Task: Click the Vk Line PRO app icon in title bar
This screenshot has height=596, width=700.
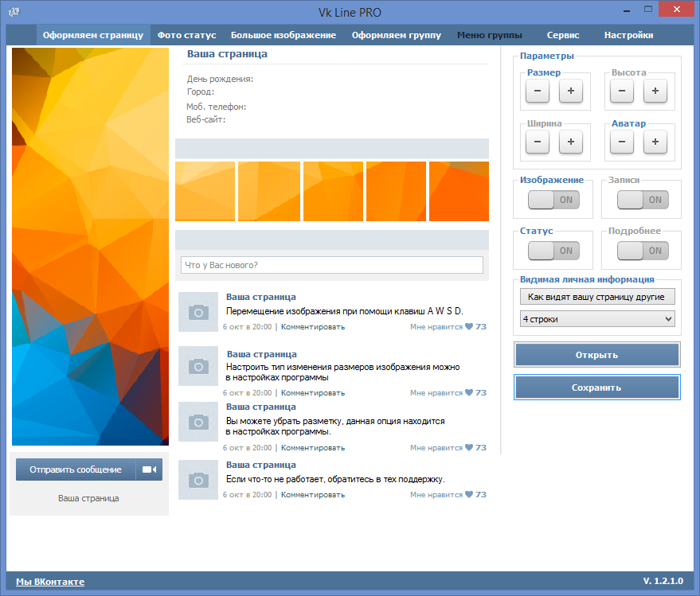Action: coord(14,12)
